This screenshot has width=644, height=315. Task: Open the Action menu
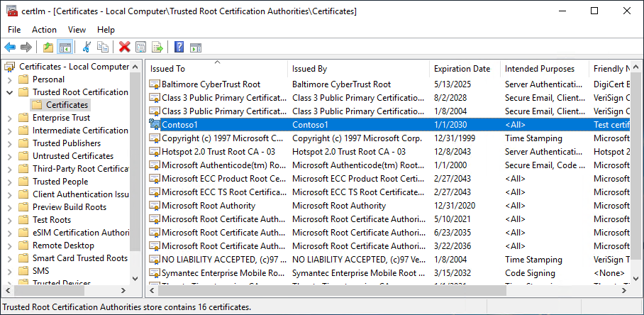[x=44, y=30]
